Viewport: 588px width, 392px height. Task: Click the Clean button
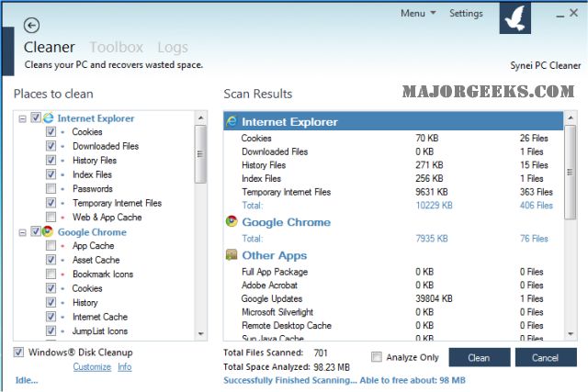[x=480, y=357]
